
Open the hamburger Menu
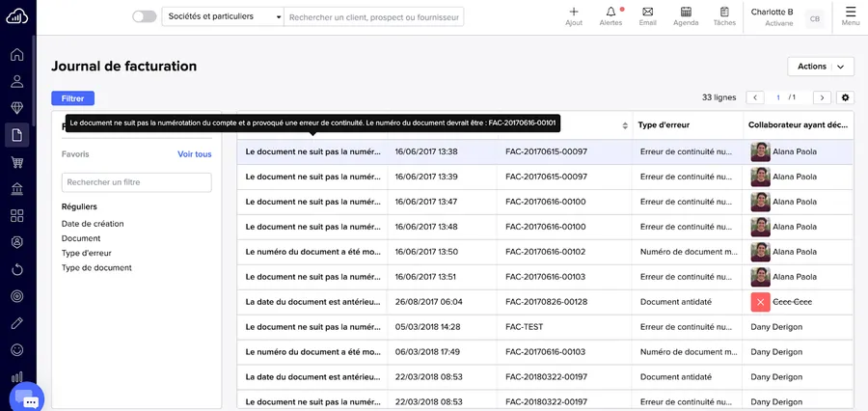coord(851,16)
